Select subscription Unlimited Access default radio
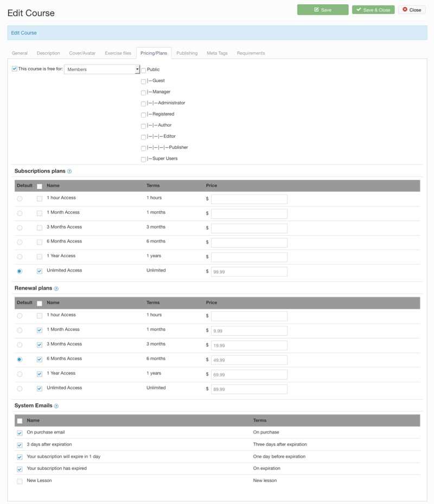The height and width of the screenshot is (504, 434). click(x=20, y=272)
